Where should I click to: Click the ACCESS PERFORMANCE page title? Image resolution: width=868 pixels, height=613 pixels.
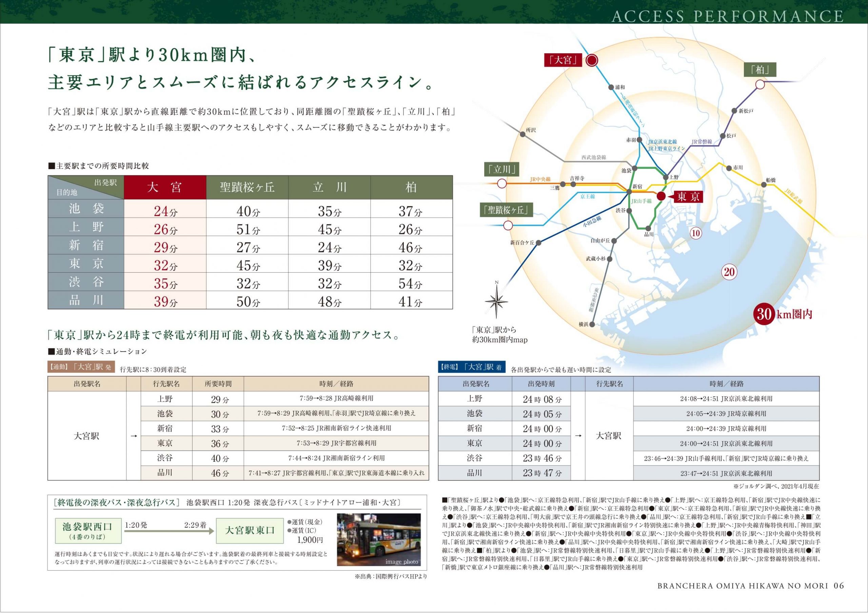727,16
